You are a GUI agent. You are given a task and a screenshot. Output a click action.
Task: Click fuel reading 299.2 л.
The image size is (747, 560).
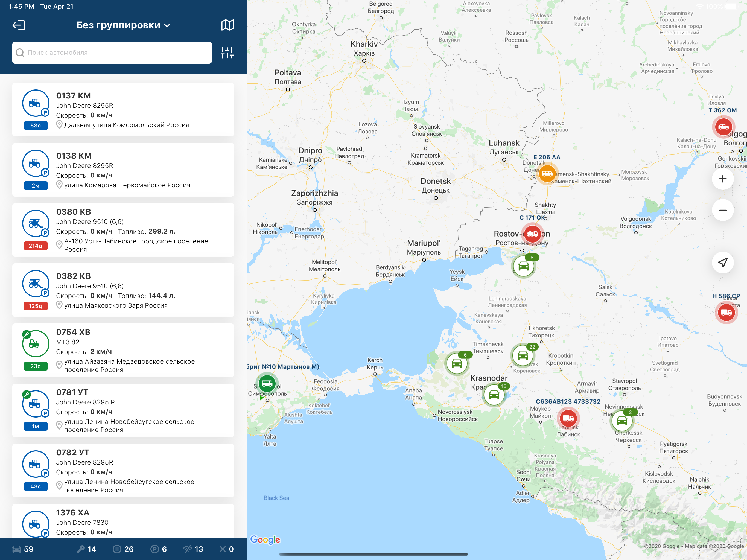tap(162, 231)
